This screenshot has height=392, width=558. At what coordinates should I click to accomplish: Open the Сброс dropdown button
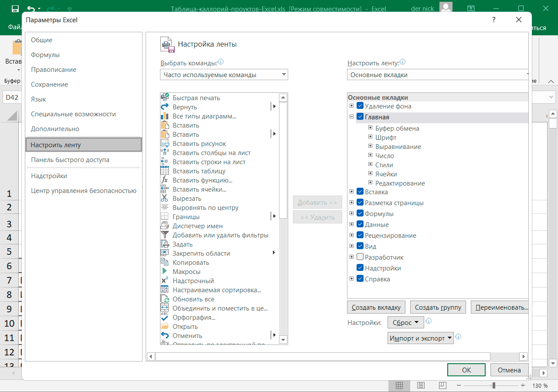[x=405, y=323]
